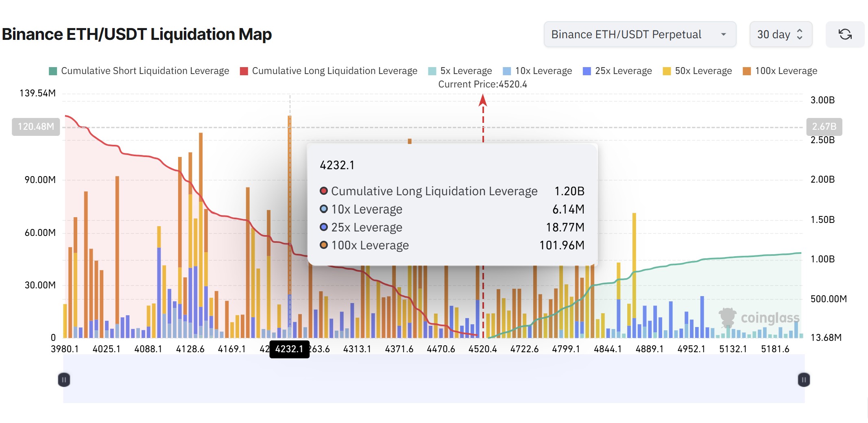
Task: Click the bottom navigation range slider track
Action: pyautogui.click(x=434, y=379)
